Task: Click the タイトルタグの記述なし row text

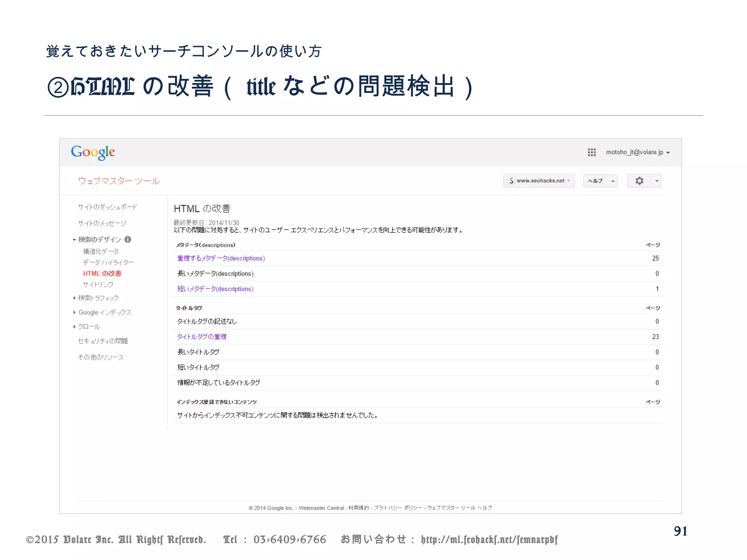Action: coord(207,321)
